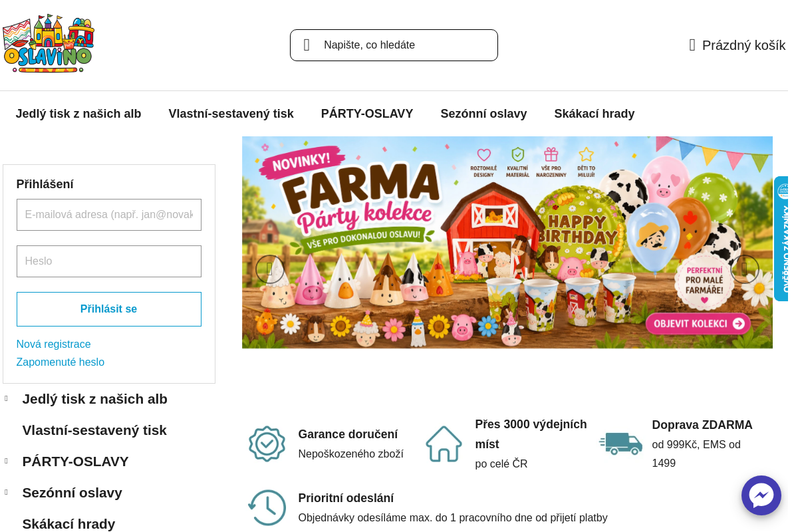Click the search magnifier icon
798x532 pixels.
tap(307, 45)
